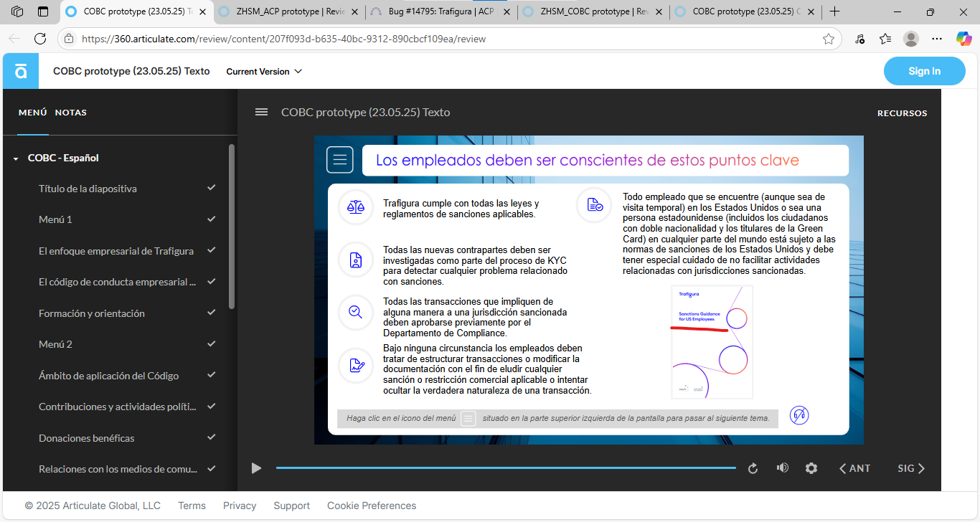Switch to the MENÚ tab
The image size is (980, 522).
pos(33,113)
